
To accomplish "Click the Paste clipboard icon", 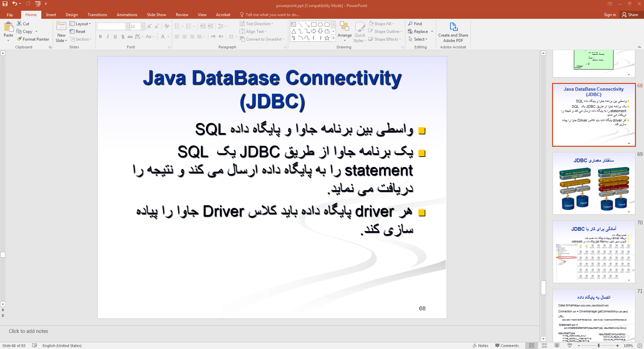I will click(8, 27).
